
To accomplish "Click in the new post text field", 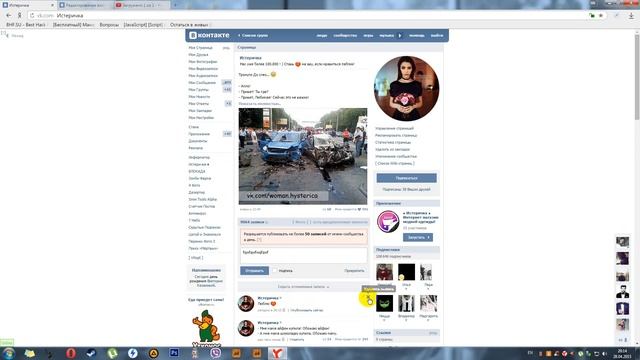I will (x=304, y=255).
